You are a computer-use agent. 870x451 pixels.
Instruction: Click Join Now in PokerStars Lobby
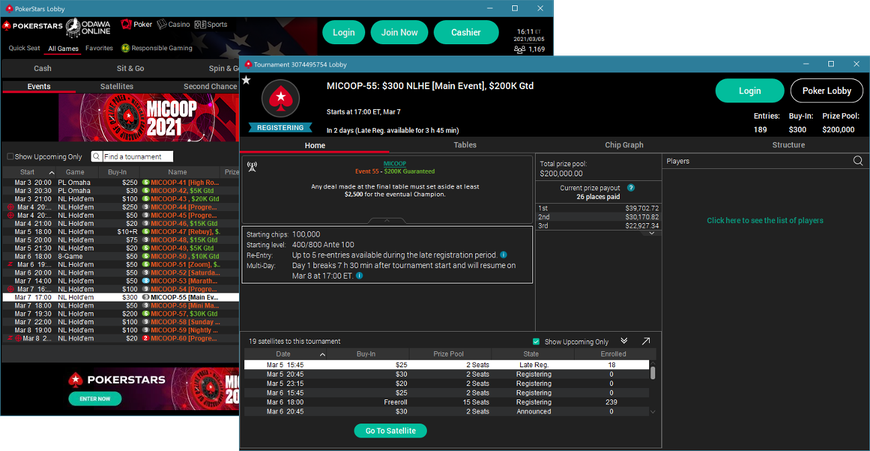[399, 32]
